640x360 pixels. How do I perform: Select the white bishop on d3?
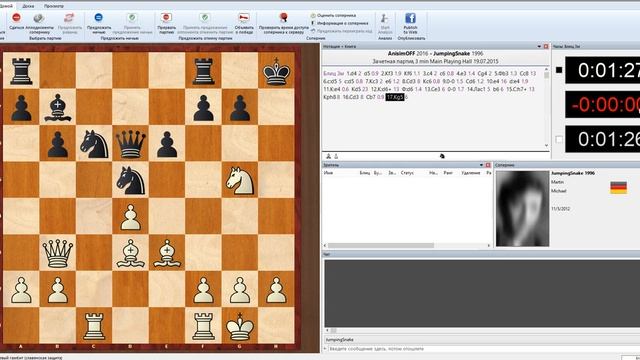(x=131, y=253)
